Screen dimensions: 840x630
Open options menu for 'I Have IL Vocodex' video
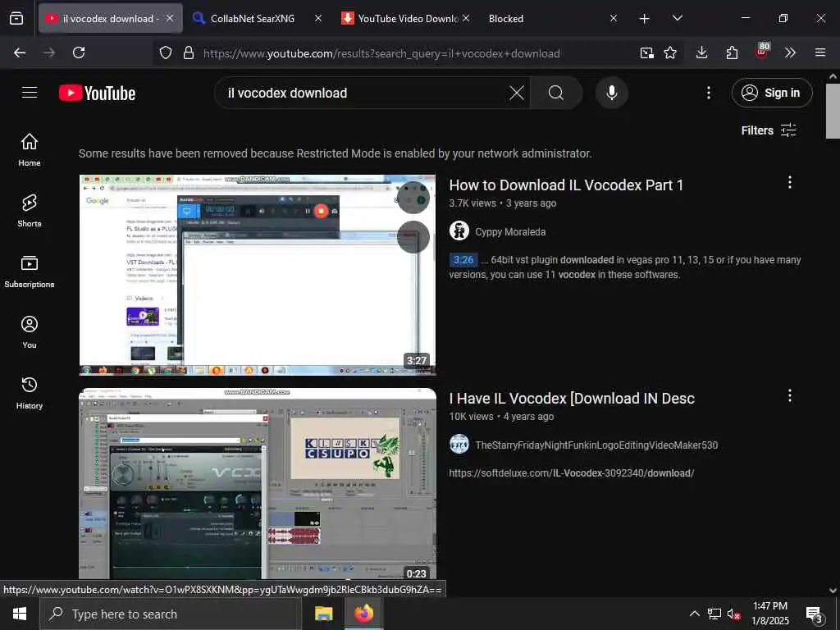point(789,396)
